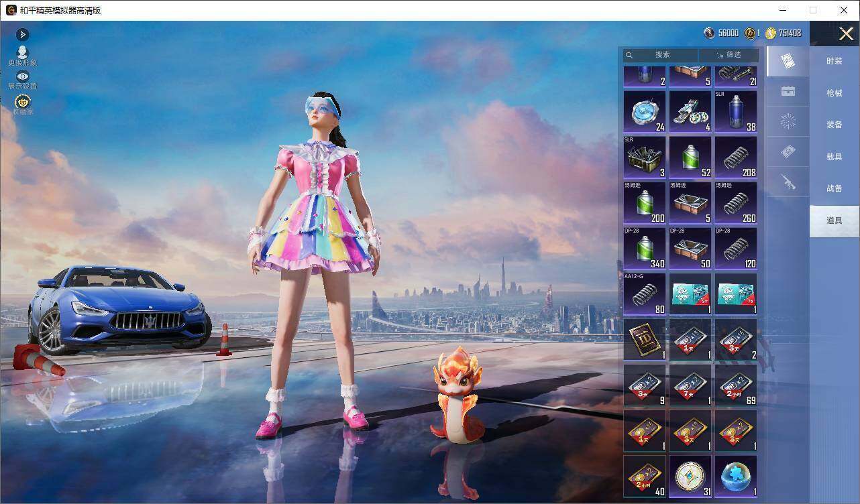This screenshot has width=860, height=504.
Task: Open the 筛选 filter options
Action: (x=729, y=55)
